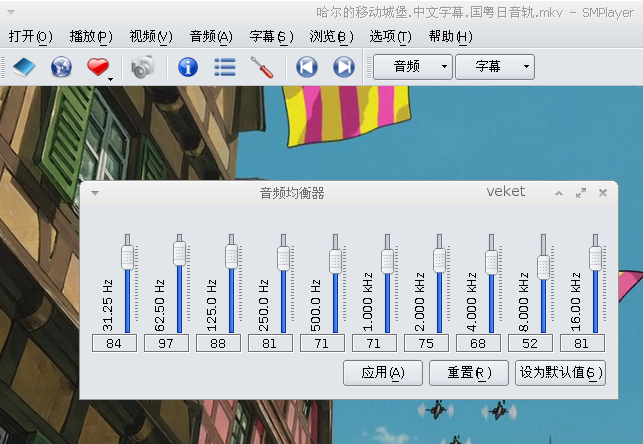Click the 8.000 kHz value box showing 52

[530, 343]
